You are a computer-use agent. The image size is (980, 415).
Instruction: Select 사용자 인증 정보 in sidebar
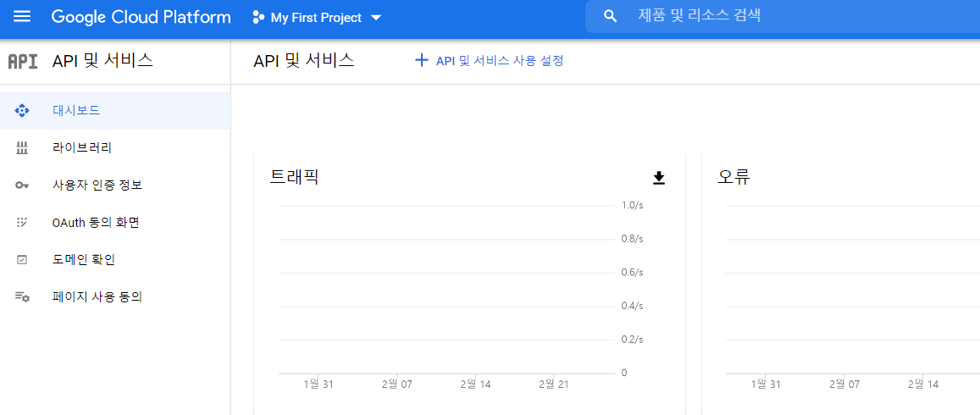point(97,185)
